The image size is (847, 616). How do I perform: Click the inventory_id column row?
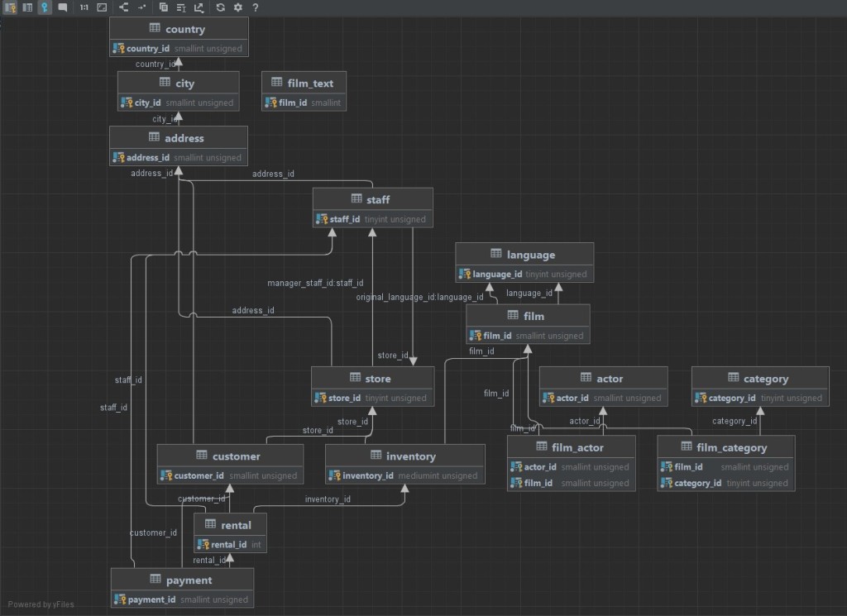(x=404, y=475)
